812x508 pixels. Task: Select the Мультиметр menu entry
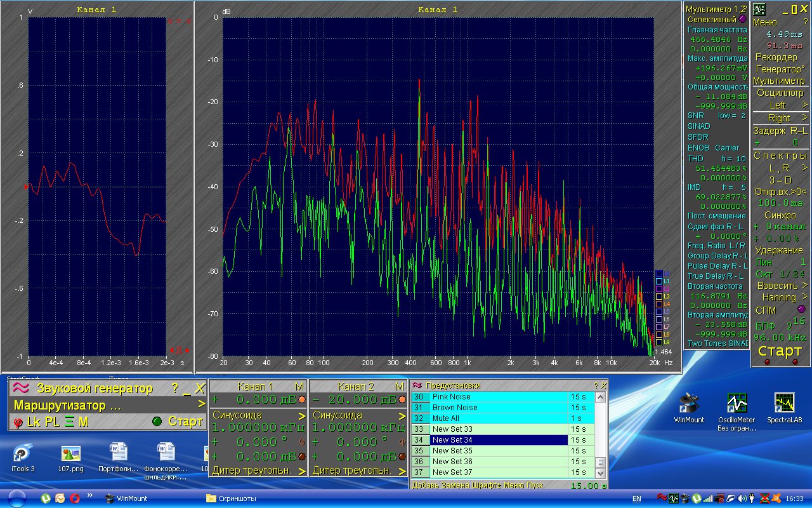point(779,81)
